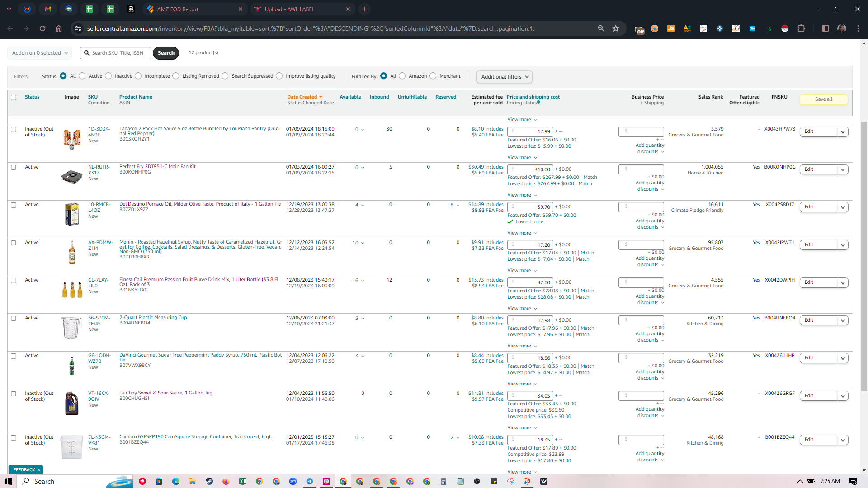The width and height of the screenshot is (868, 488).
Task: Open a new browser tab
Action: (x=364, y=9)
